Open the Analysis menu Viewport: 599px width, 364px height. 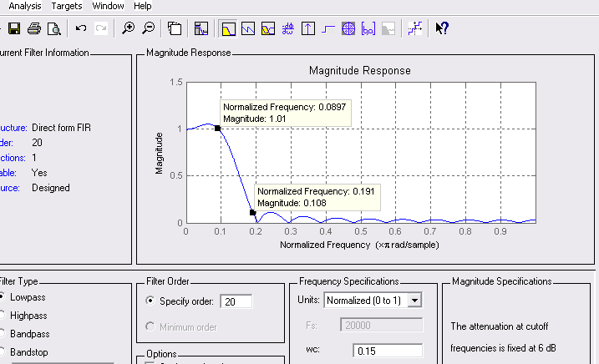[x=25, y=6]
